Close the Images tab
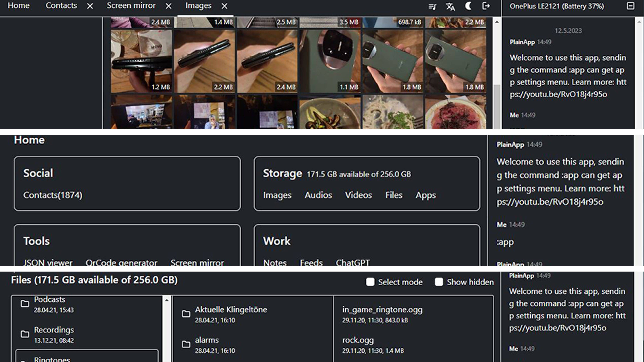The height and width of the screenshot is (362, 644). [224, 6]
